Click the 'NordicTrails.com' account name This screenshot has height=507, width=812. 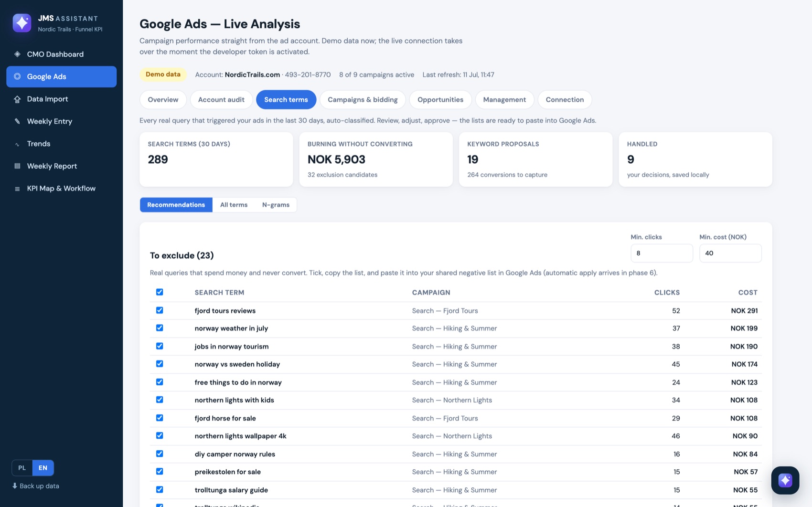tap(252, 74)
